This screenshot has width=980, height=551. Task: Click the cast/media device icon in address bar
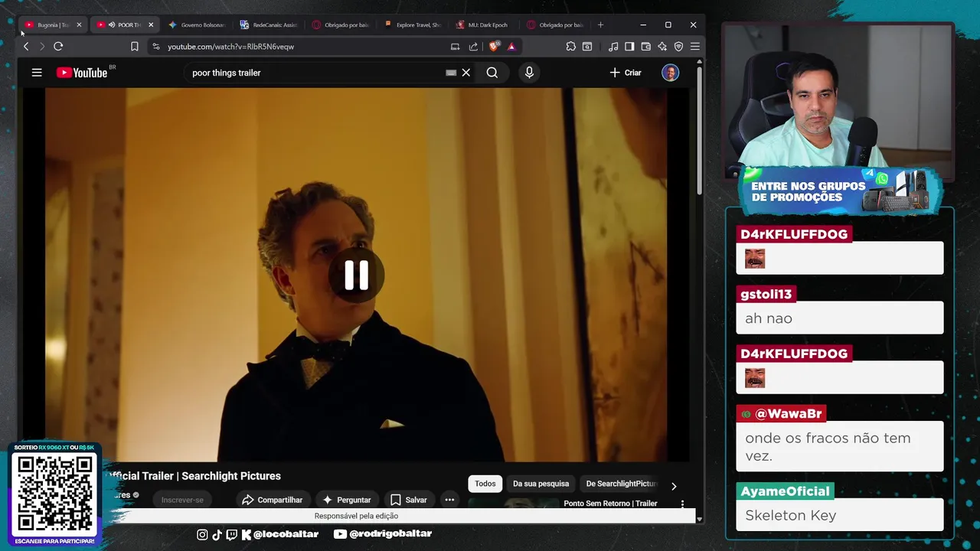click(x=455, y=47)
